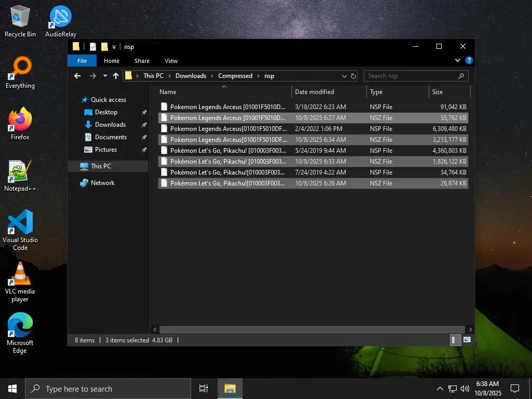Viewport: 532px width, 399px height.
Task: Click Downloads in the address breadcrumb
Action: [191, 76]
